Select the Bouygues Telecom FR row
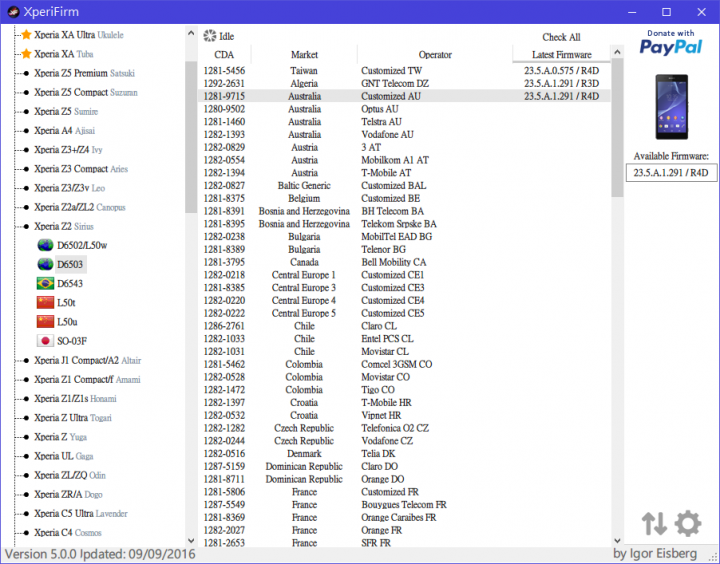The image size is (720, 564). coord(405,505)
